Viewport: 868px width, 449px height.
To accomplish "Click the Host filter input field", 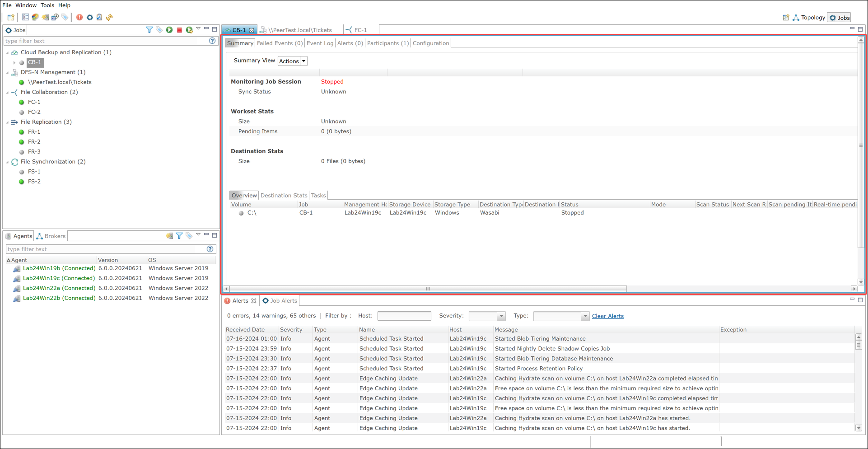I will pos(404,316).
